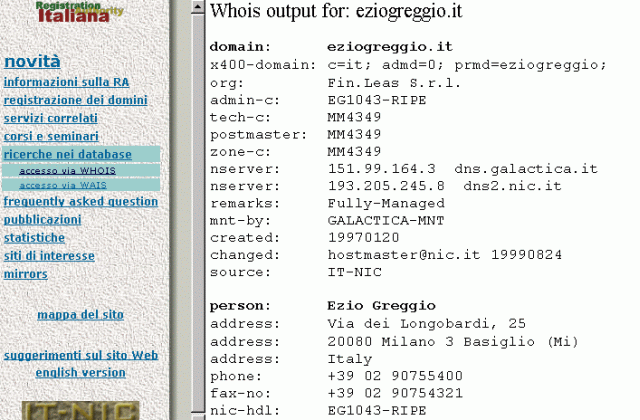Select nserver dns.galactica.it entry
This screenshot has height=420, width=640.
463,169
